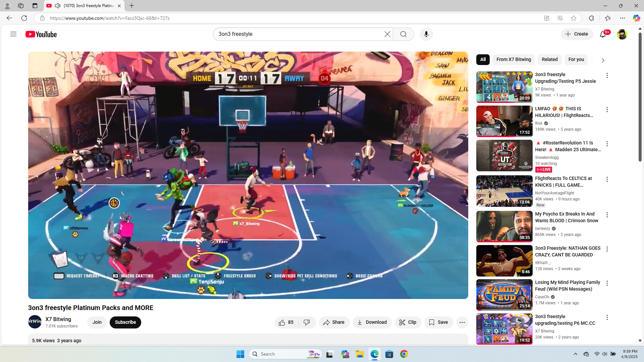Select the For you chip
Image resolution: width=644 pixels, height=362 pixels.
pos(576,60)
